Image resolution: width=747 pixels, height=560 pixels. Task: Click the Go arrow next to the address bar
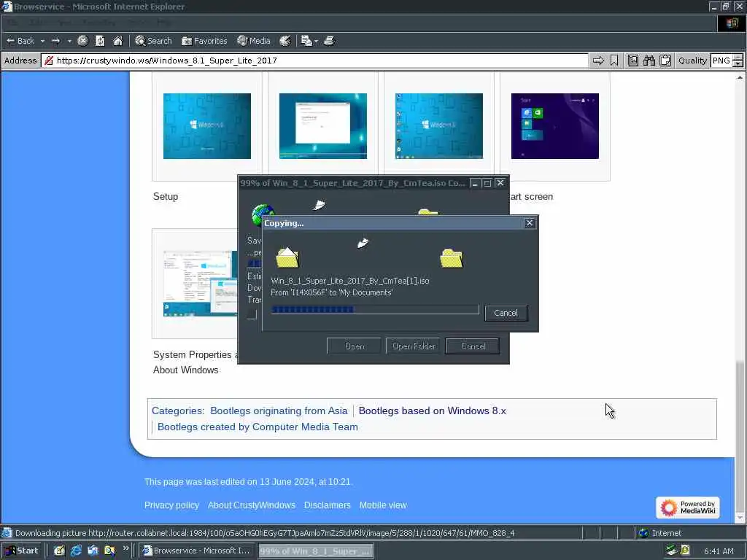598,61
